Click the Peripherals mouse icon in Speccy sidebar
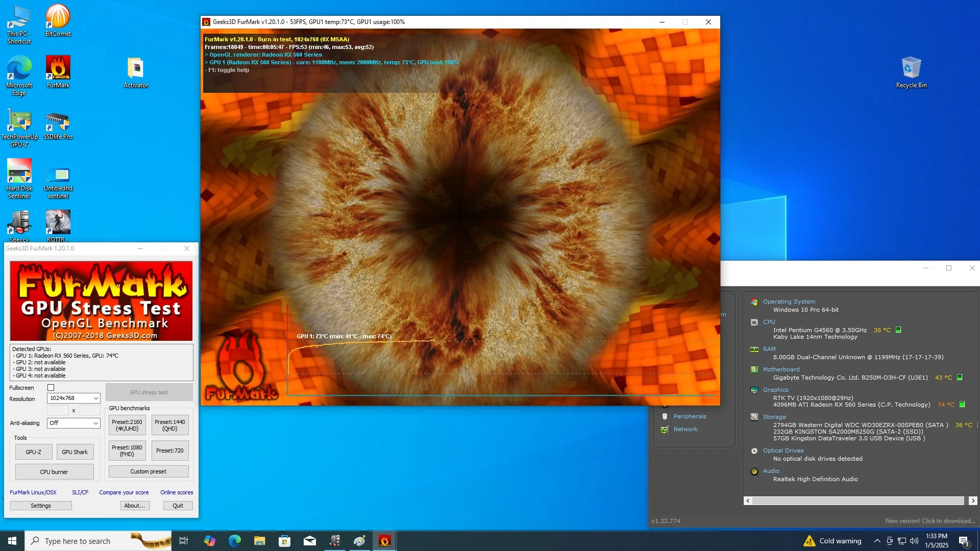 665,417
